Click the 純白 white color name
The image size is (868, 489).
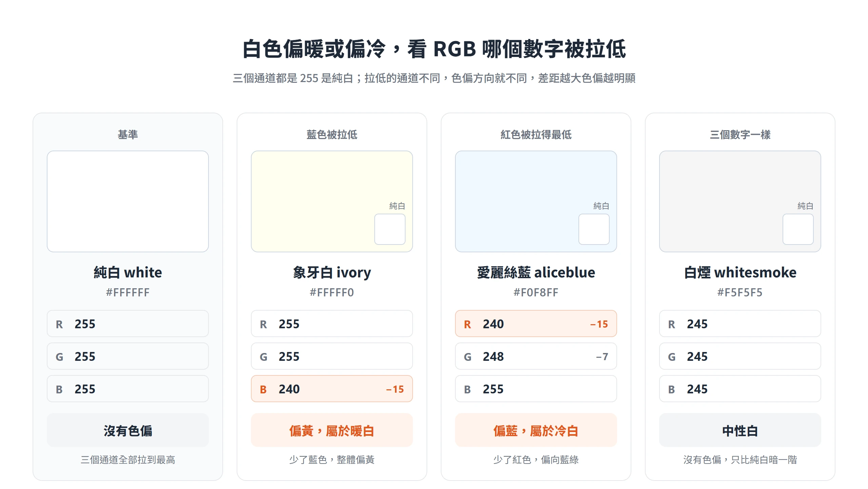click(x=128, y=273)
